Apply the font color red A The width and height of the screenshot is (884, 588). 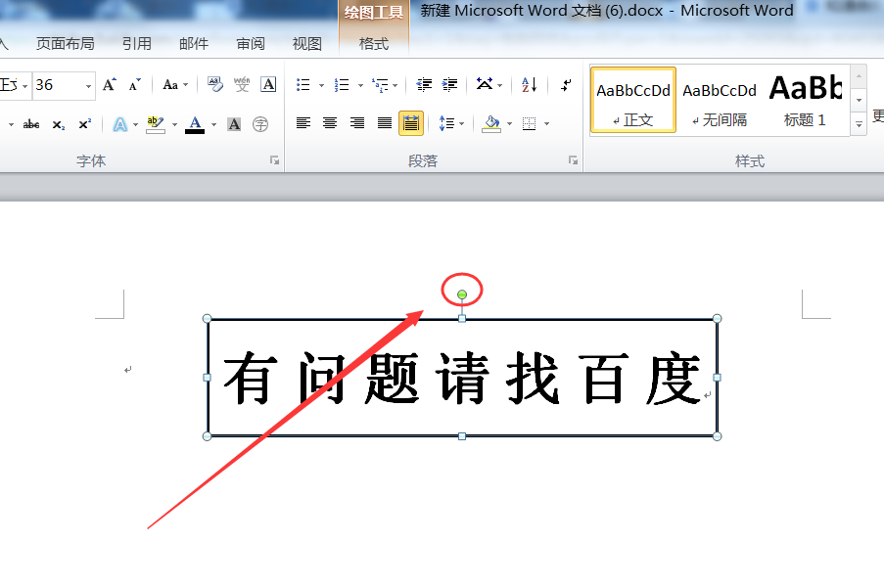[x=195, y=124]
